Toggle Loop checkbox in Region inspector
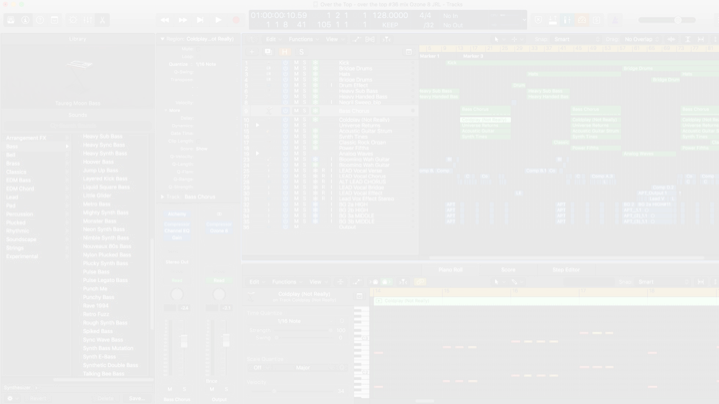 pos(196,56)
